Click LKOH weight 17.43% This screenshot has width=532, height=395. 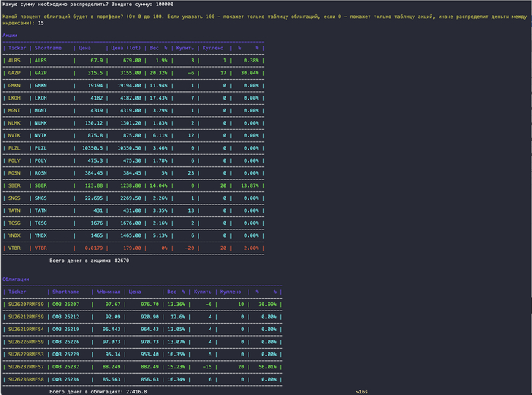(x=158, y=98)
